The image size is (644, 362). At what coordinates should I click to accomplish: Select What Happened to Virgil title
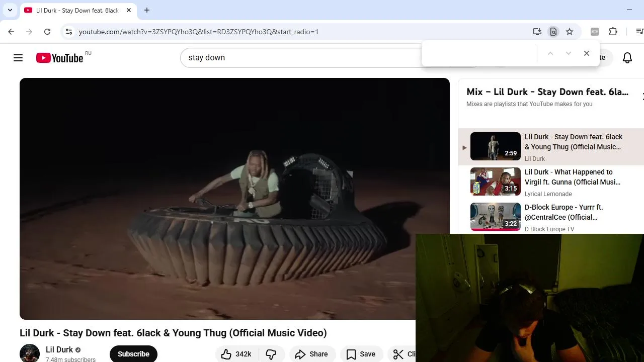pyautogui.click(x=573, y=177)
